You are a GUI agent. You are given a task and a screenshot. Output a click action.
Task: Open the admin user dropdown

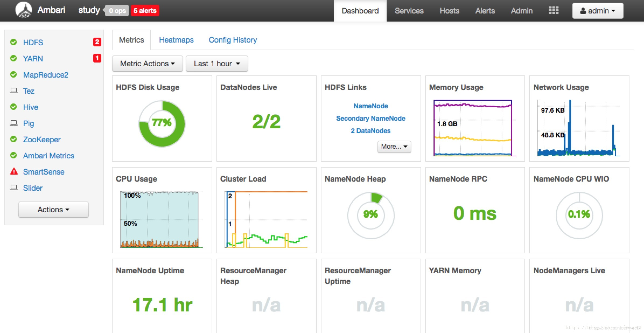coord(598,11)
